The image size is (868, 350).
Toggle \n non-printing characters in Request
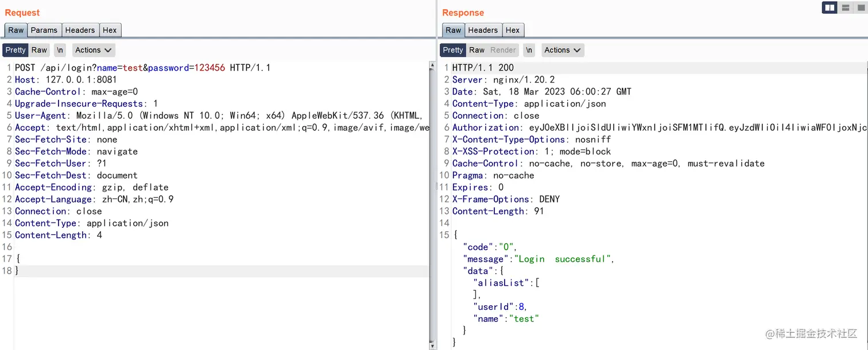pos(60,50)
